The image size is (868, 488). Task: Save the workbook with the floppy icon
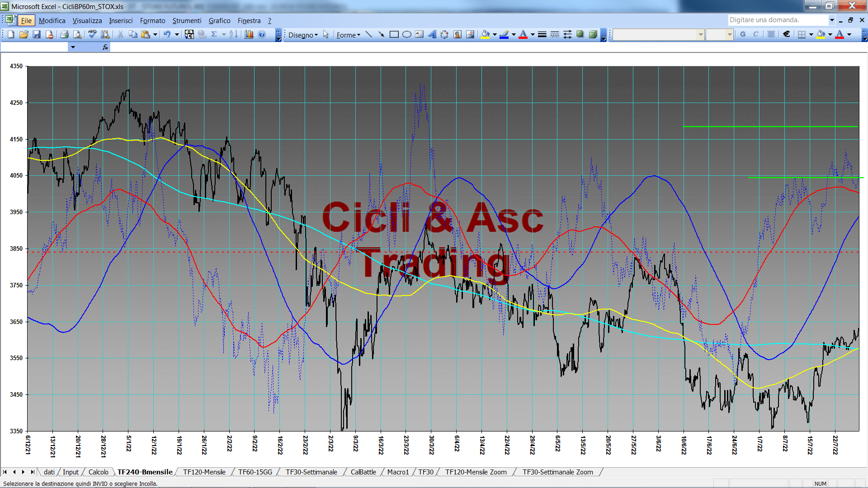click(x=37, y=34)
